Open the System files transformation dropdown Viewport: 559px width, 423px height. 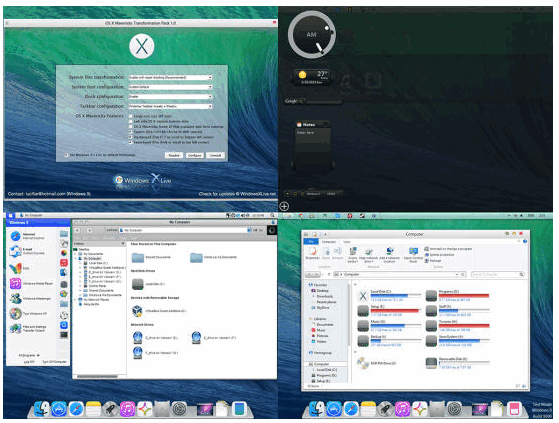pos(170,77)
